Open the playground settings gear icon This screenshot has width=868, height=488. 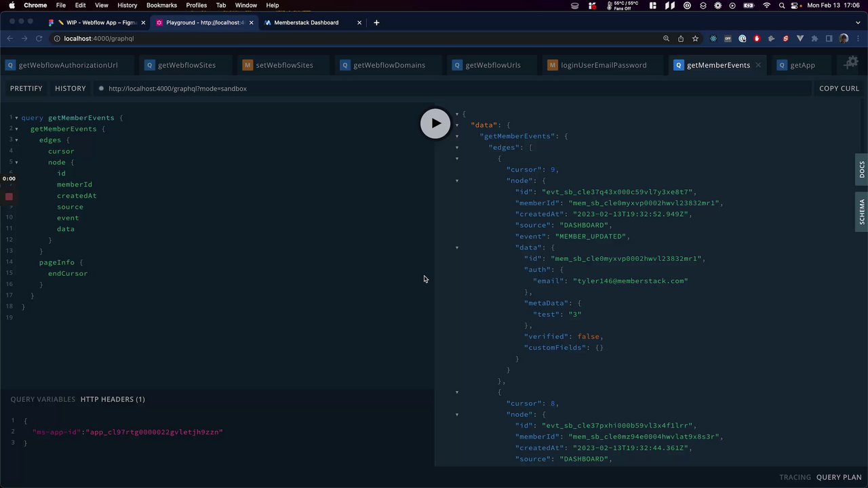pyautogui.click(x=850, y=63)
